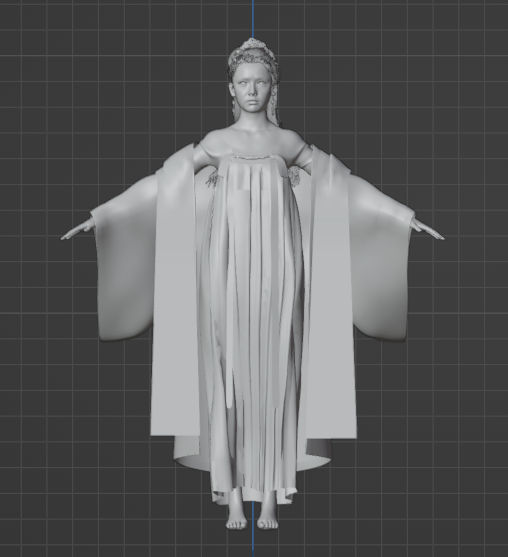Select the floral ornament under viewer's right armpit
508x557 pixels.
click(x=294, y=176)
